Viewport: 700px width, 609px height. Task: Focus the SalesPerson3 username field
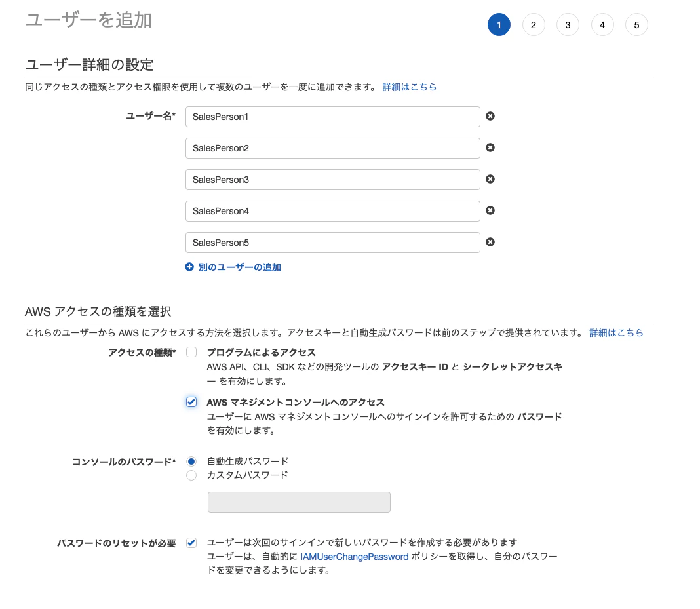pos(333,180)
